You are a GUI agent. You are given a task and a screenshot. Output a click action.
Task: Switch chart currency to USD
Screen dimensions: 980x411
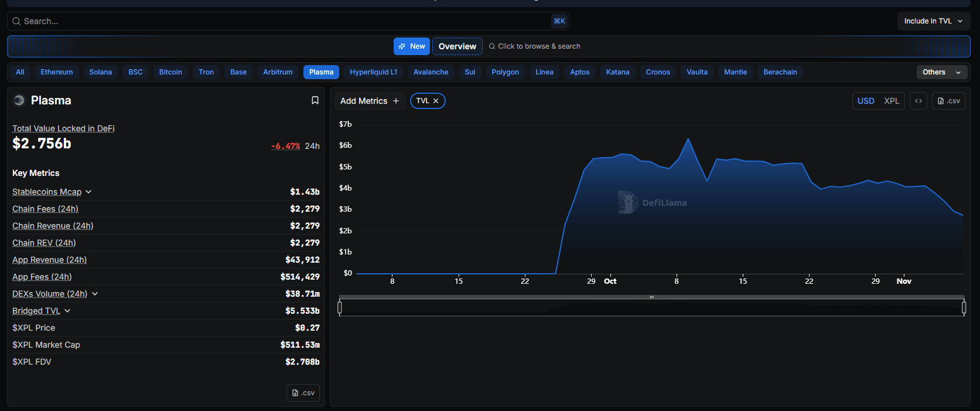(x=866, y=101)
